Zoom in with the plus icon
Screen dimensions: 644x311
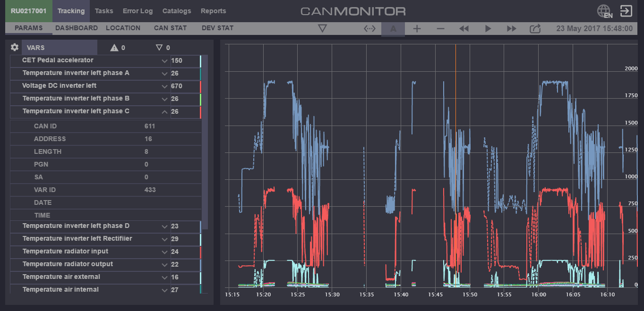[x=417, y=29]
